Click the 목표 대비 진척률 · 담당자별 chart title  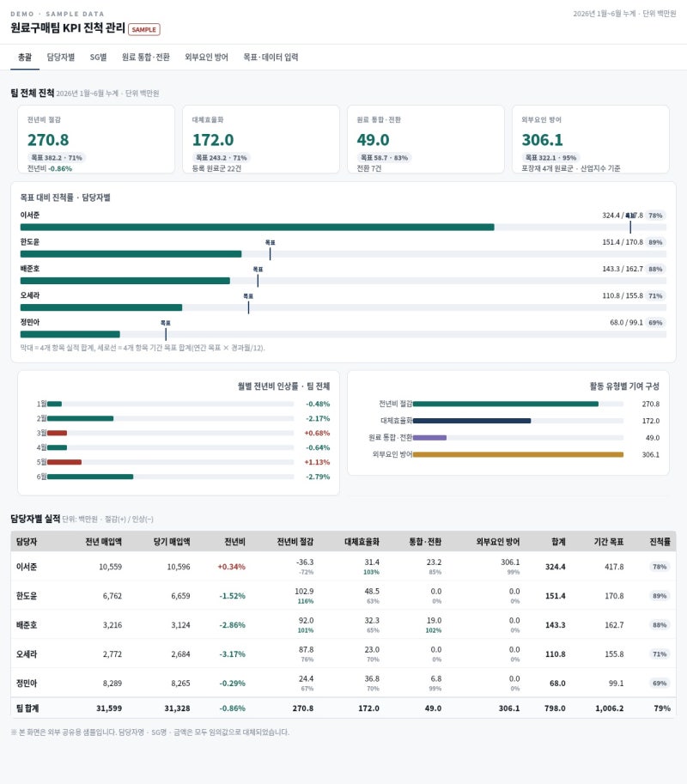65,198
